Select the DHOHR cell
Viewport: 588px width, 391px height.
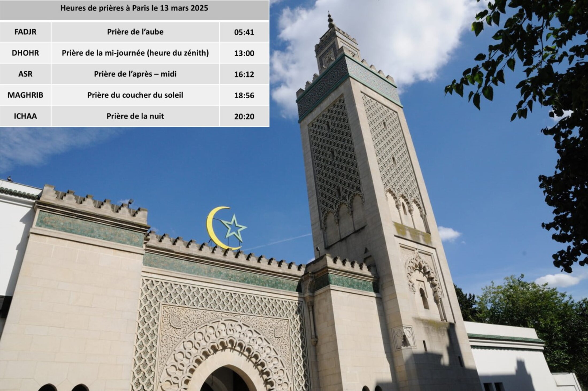click(25, 53)
